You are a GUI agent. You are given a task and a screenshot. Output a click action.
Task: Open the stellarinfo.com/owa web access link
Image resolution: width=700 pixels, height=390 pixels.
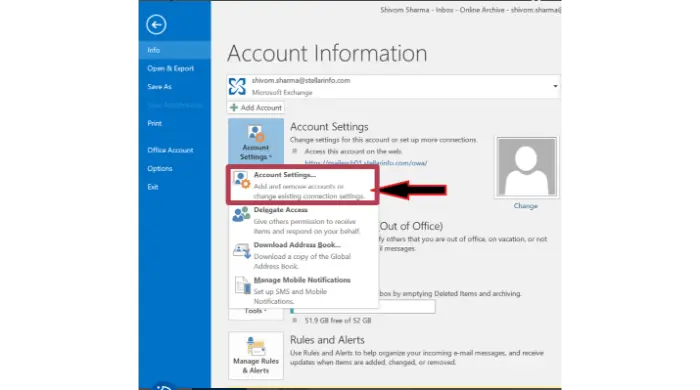pyautogui.click(x=366, y=163)
